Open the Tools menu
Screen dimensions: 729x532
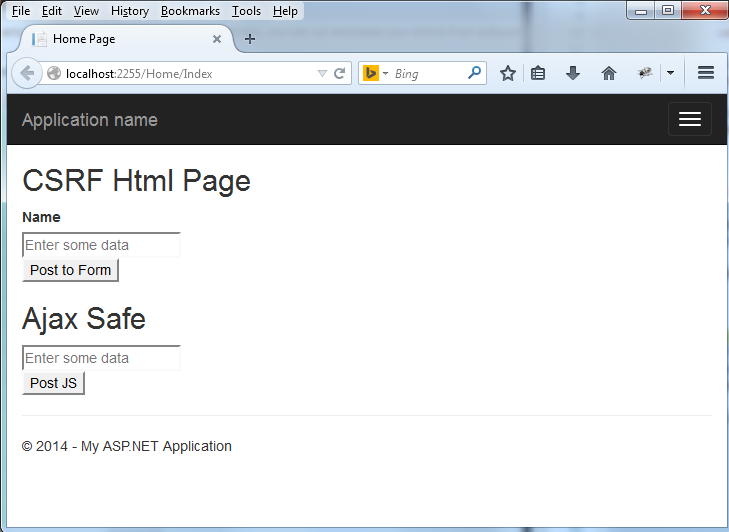point(246,11)
